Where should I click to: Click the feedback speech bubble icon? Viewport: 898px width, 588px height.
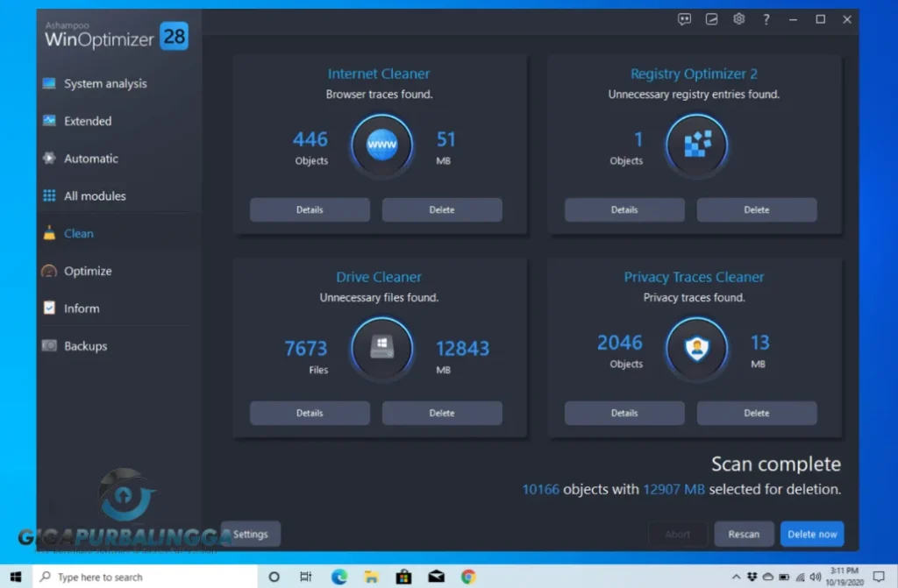(x=683, y=18)
